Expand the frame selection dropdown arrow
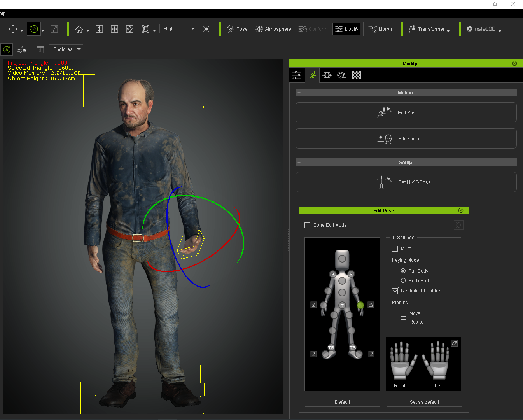523x420 pixels. (x=154, y=31)
